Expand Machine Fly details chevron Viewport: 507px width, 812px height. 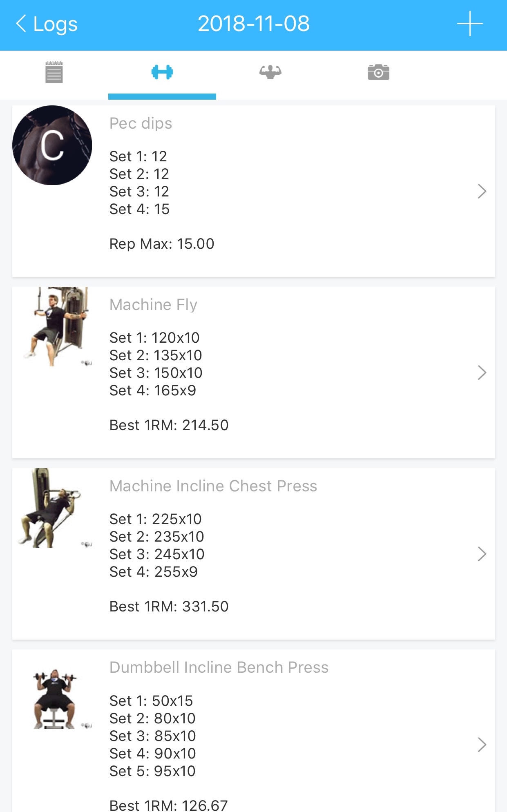click(482, 373)
